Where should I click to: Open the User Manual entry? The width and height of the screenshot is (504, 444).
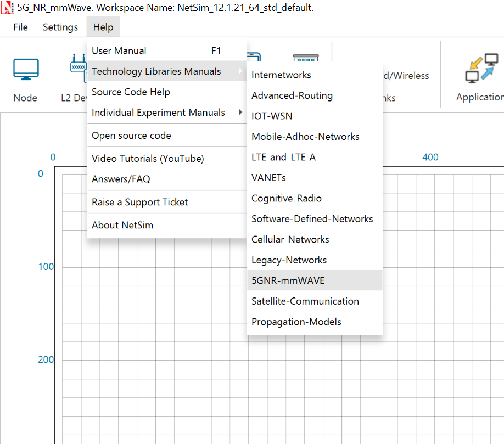click(x=166, y=50)
